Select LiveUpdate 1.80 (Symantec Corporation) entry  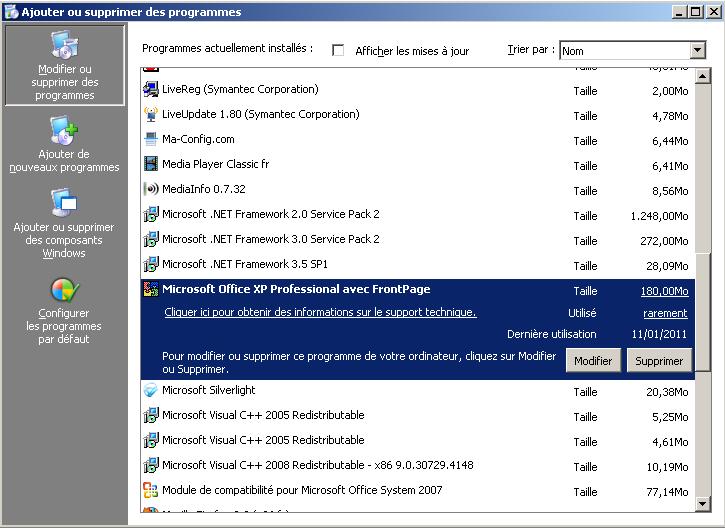point(260,114)
